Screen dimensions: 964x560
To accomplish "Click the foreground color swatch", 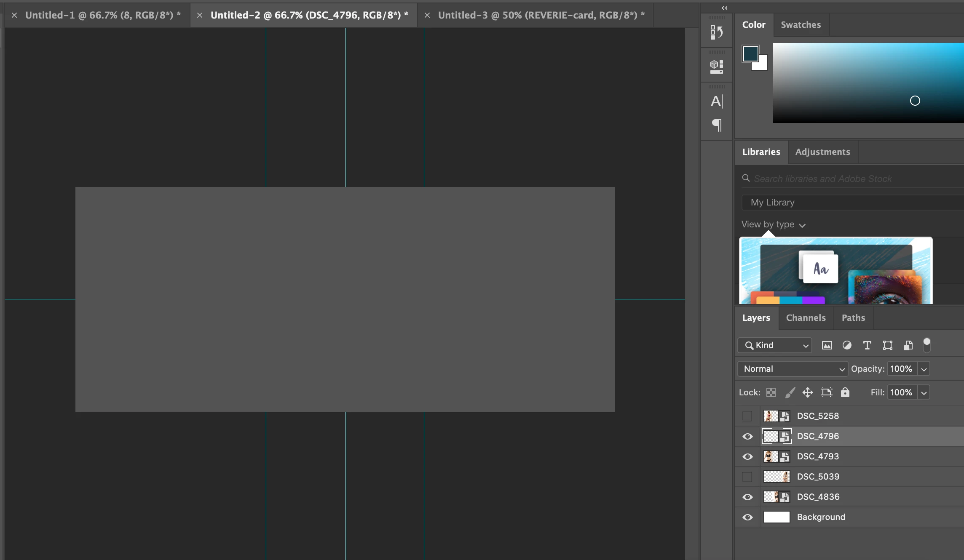I will [750, 54].
